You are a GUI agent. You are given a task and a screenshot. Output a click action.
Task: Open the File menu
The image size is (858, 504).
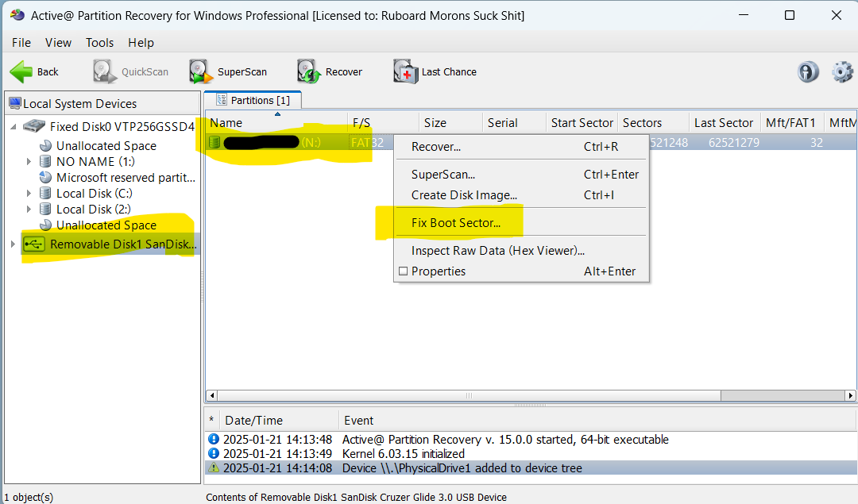pyautogui.click(x=21, y=43)
